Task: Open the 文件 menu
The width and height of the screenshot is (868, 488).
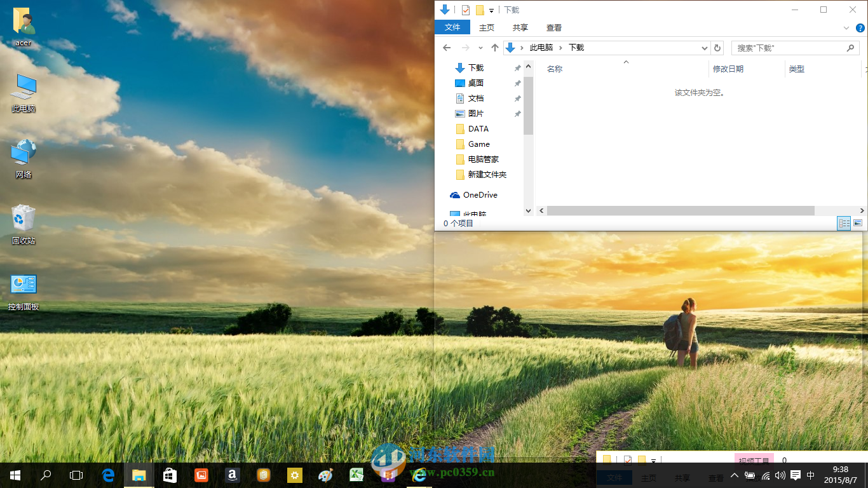Action: click(x=452, y=27)
